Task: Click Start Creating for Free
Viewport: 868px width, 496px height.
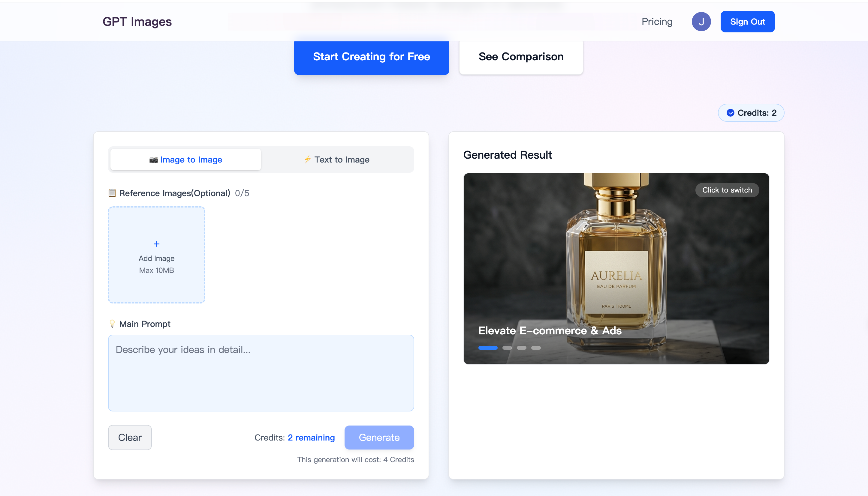Action: coord(371,57)
